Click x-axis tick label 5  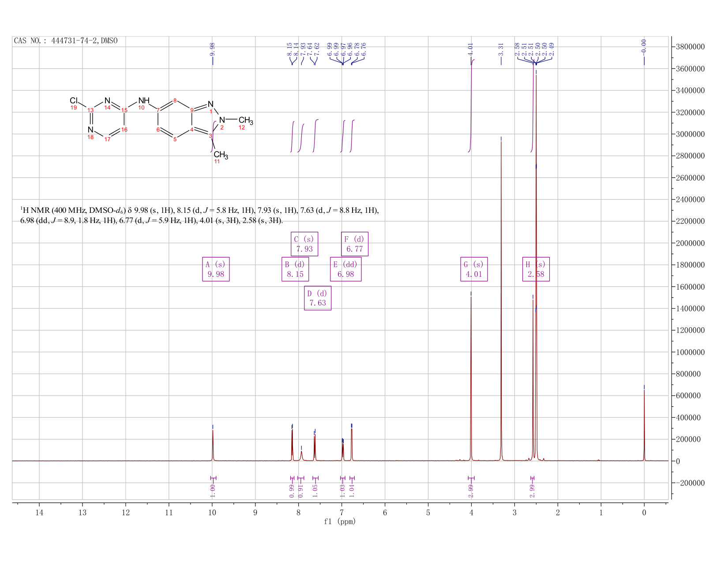pyautogui.click(x=428, y=513)
